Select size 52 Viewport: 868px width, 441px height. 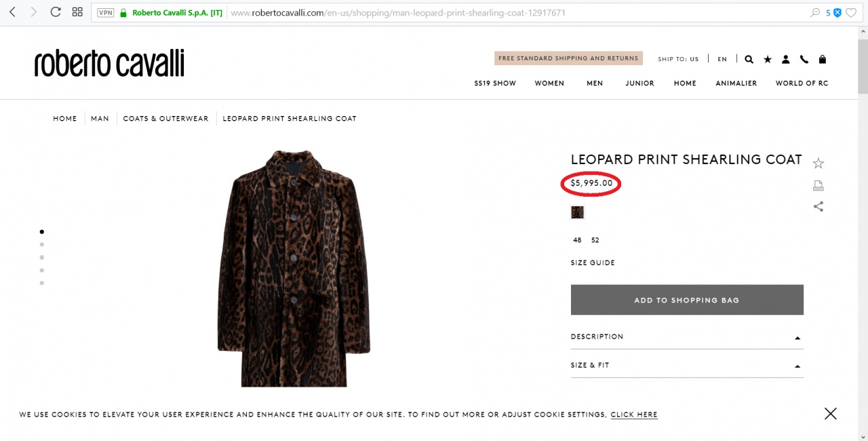point(595,240)
